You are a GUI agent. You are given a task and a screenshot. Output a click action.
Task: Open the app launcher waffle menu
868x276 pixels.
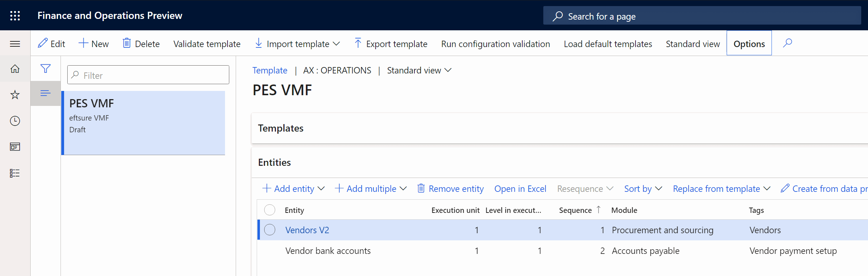pyautogui.click(x=15, y=15)
